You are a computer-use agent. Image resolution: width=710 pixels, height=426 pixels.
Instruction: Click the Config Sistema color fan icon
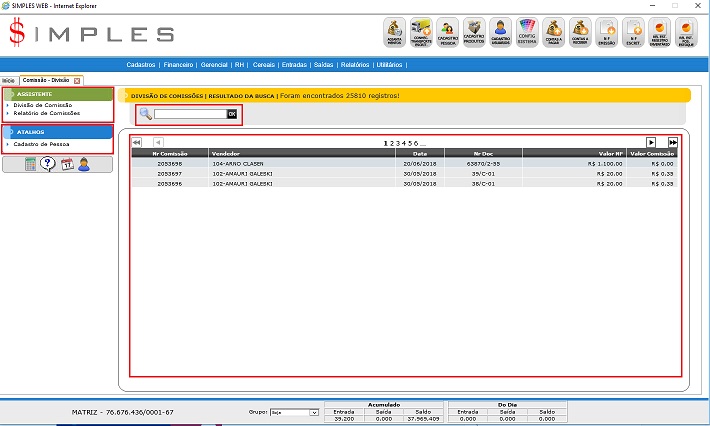point(527,33)
